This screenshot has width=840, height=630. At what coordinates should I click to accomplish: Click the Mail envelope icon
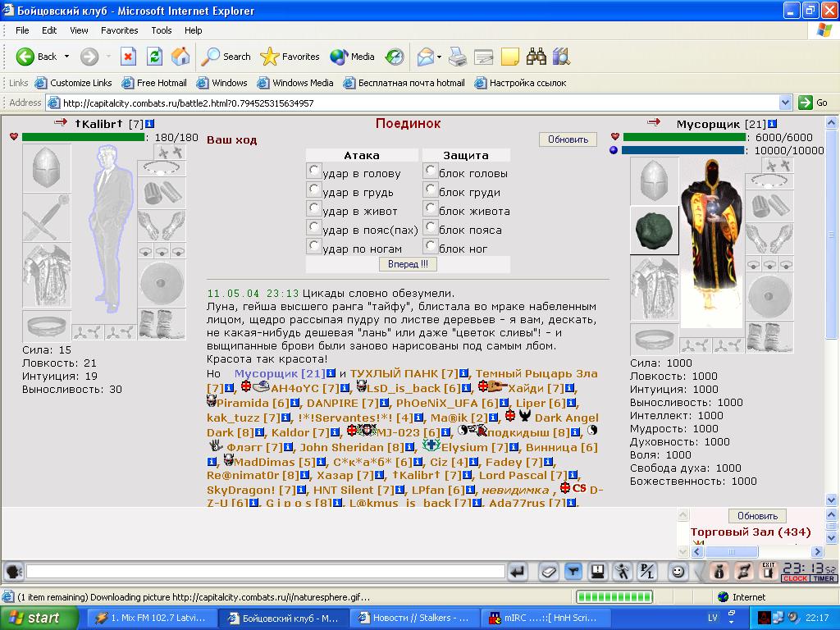coord(425,57)
